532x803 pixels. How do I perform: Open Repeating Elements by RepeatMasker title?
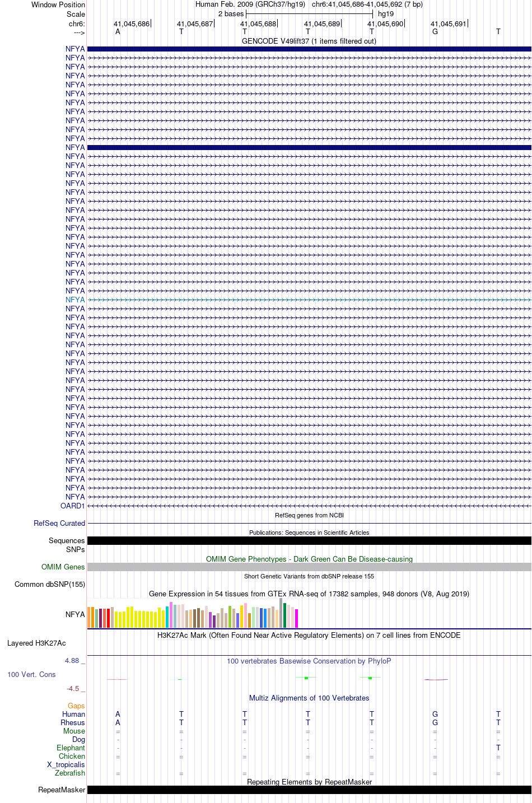tap(309, 782)
